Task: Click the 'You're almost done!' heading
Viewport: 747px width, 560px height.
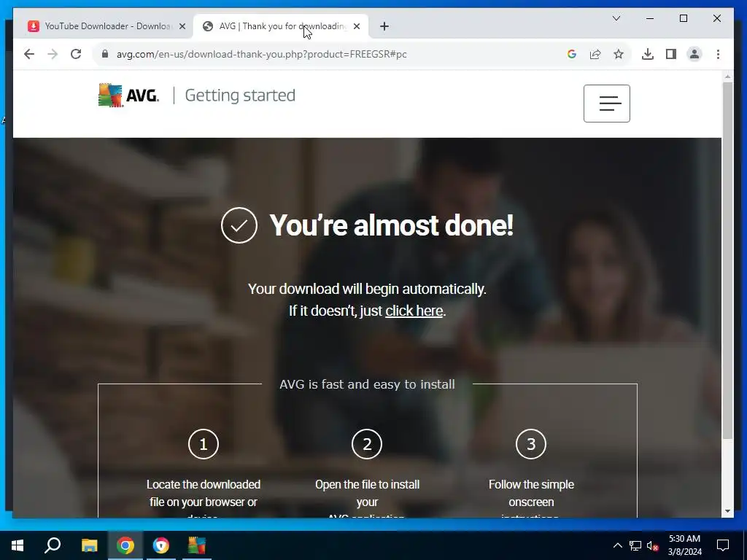Action: pos(391,225)
